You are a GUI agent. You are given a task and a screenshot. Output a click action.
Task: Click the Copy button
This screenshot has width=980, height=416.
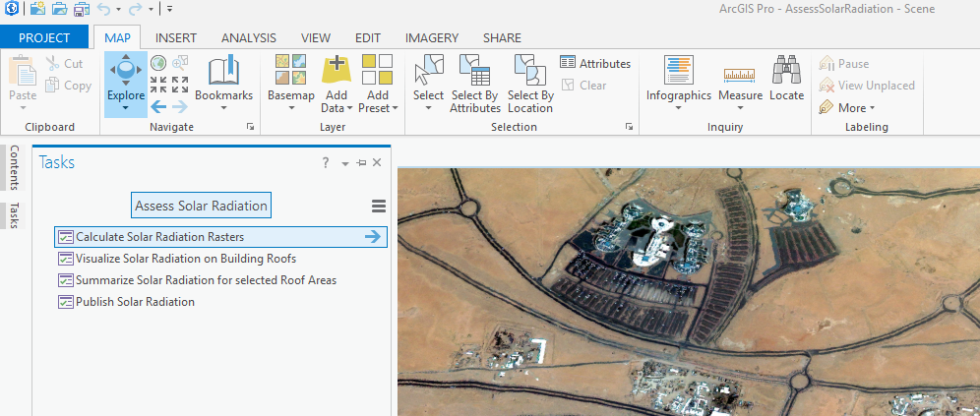68,86
